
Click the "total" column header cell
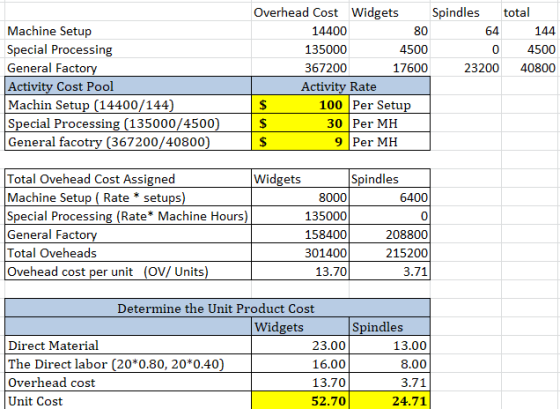[529, 13]
